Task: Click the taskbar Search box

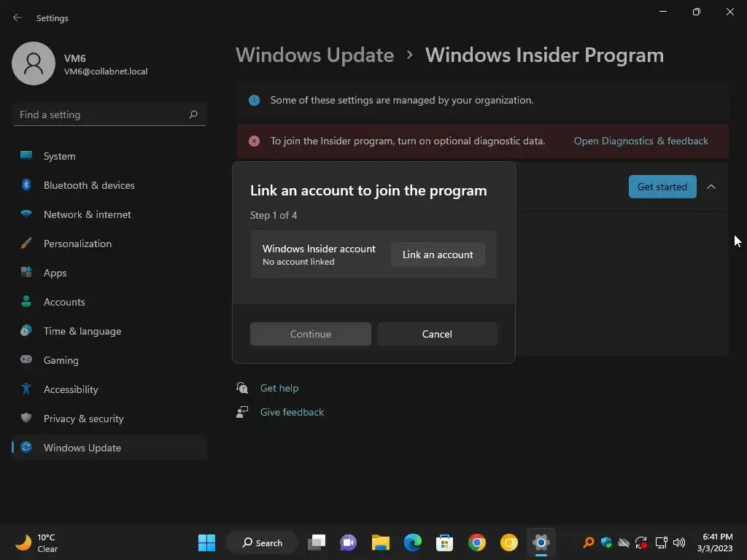Action: click(x=262, y=542)
